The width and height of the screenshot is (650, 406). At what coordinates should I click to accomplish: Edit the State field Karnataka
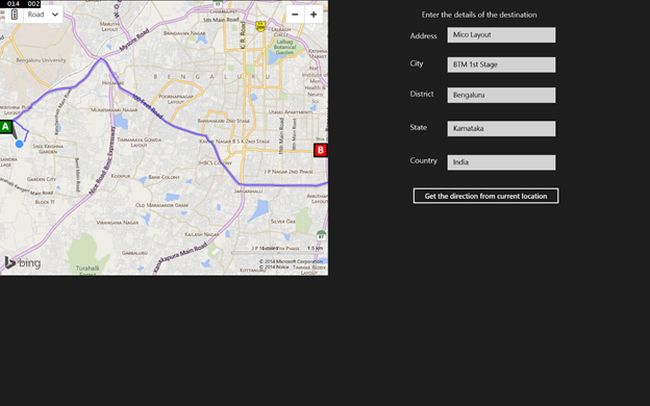[501, 129]
